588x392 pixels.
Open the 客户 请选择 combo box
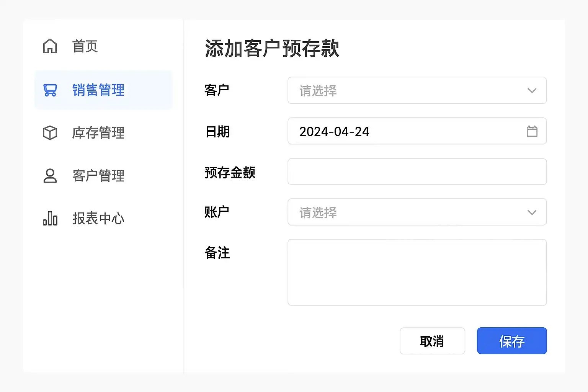tap(406, 91)
